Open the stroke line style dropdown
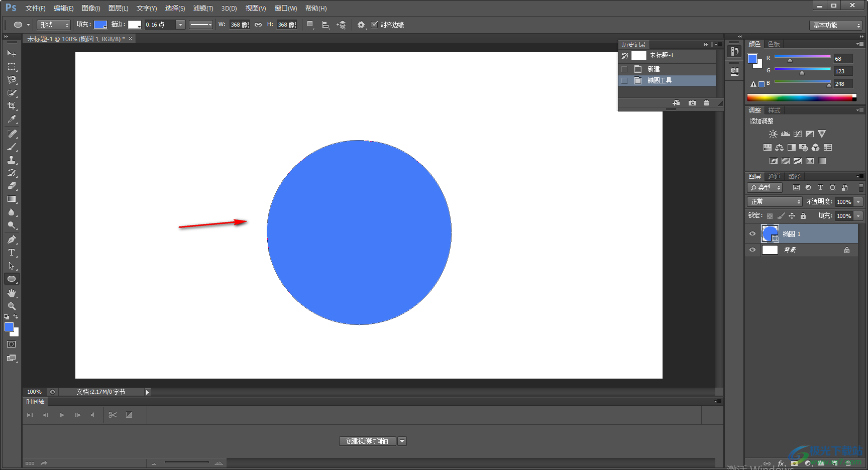This screenshot has width=868, height=470. click(201, 25)
